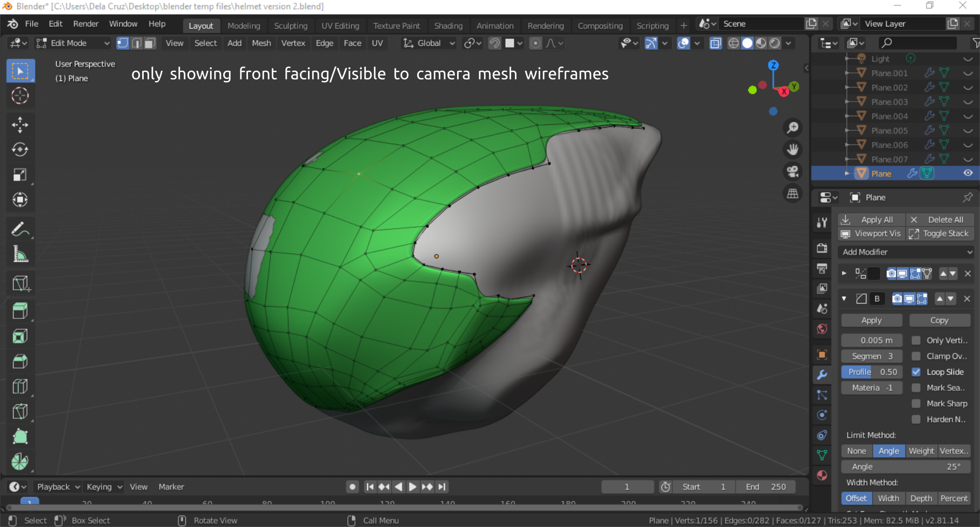Toggle camera view icon in viewport
The image size is (980, 527).
[793, 171]
